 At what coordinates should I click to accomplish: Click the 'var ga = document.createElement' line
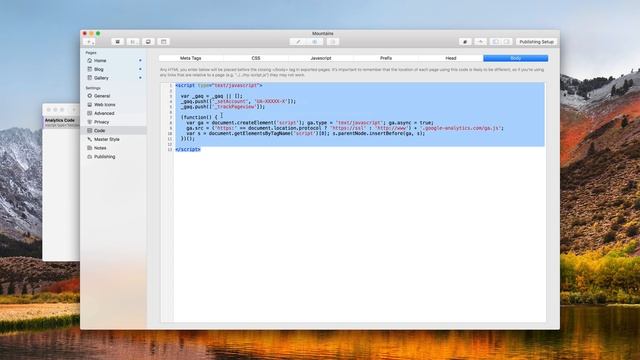[310, 122]
